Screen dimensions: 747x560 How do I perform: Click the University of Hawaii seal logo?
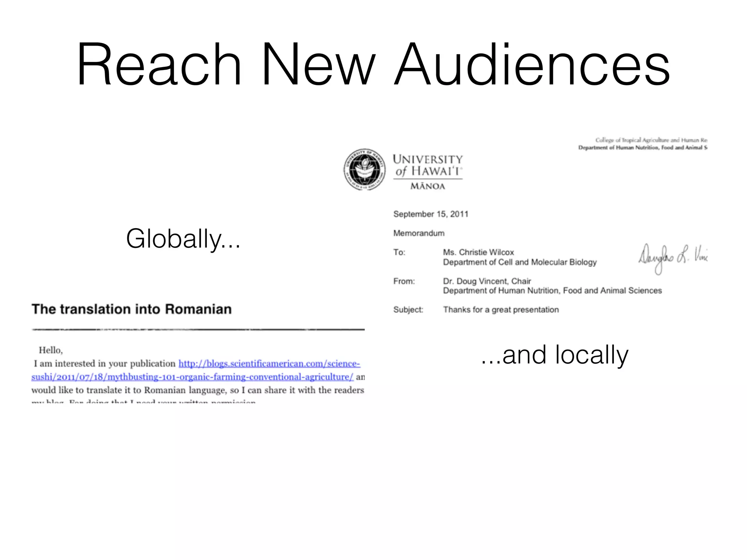(x=364, y=170)
